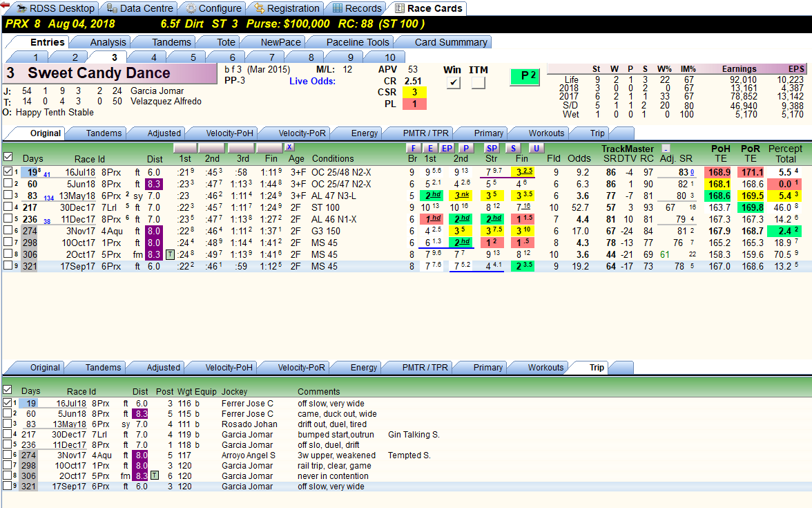Image resolution: width=812 pixels, height=508 pixels.
Task: Check Trip panel row 5 checkbox for 11Dec17
Action: pyautogui.click(x=7, y=444)
